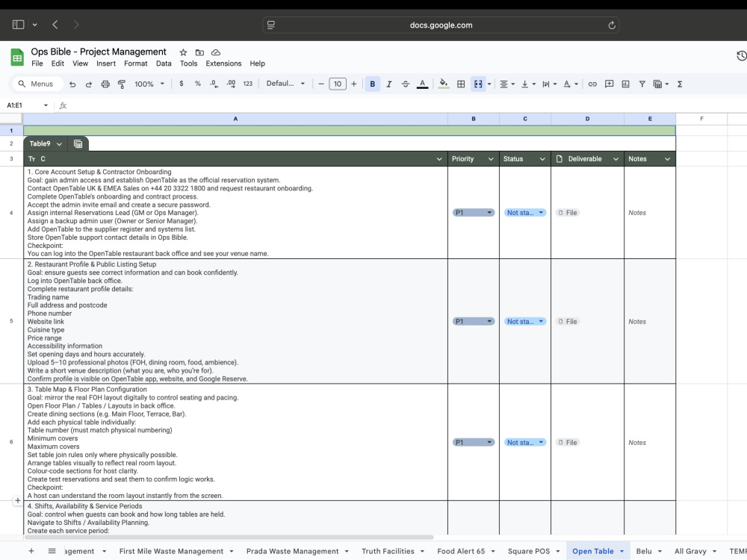Decrease decimal places

pos(214,84)
